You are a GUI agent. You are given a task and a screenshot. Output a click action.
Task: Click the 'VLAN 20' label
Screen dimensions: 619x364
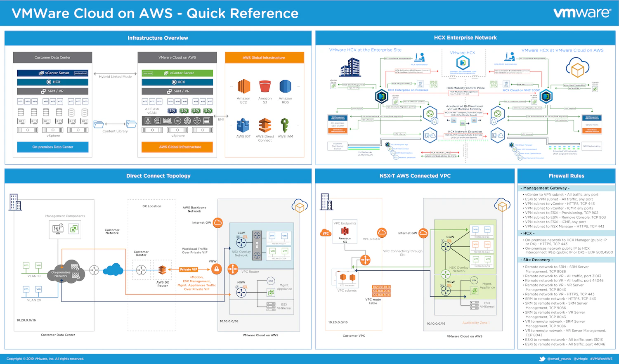click(x=34, y=300)
